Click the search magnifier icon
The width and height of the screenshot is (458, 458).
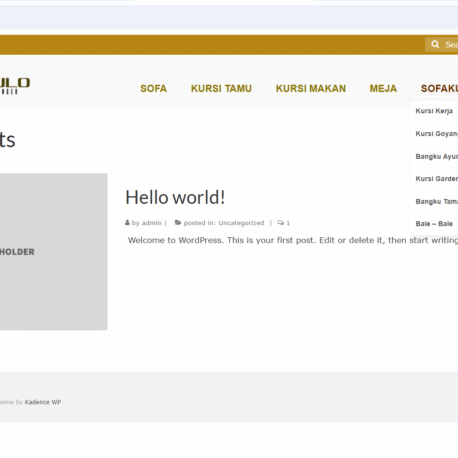pyautogui.click(x=435, y=44)
